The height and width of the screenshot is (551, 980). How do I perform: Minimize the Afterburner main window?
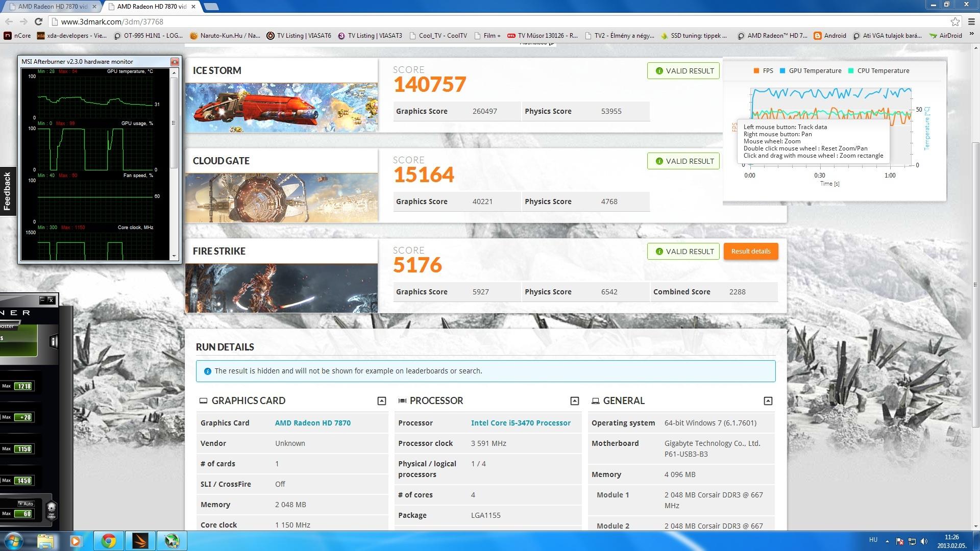[43, 300]
